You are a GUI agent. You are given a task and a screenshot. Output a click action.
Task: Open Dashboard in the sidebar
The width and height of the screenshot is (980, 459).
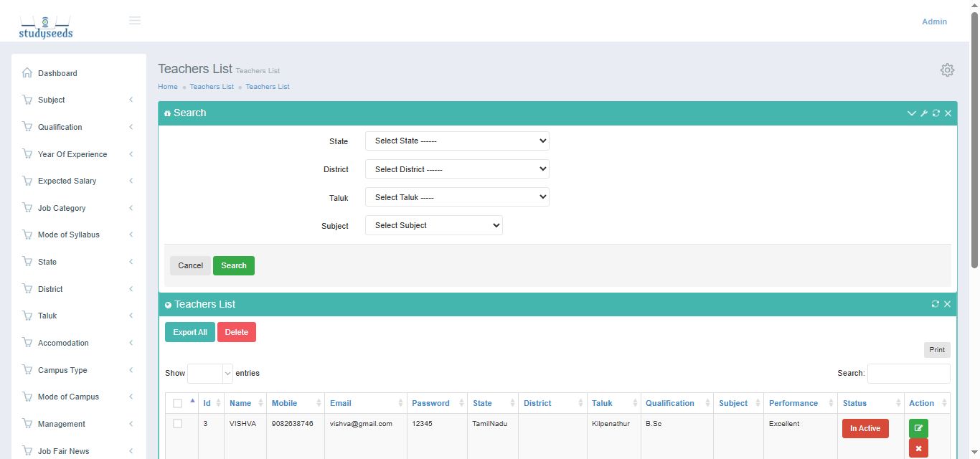[57, 73]
